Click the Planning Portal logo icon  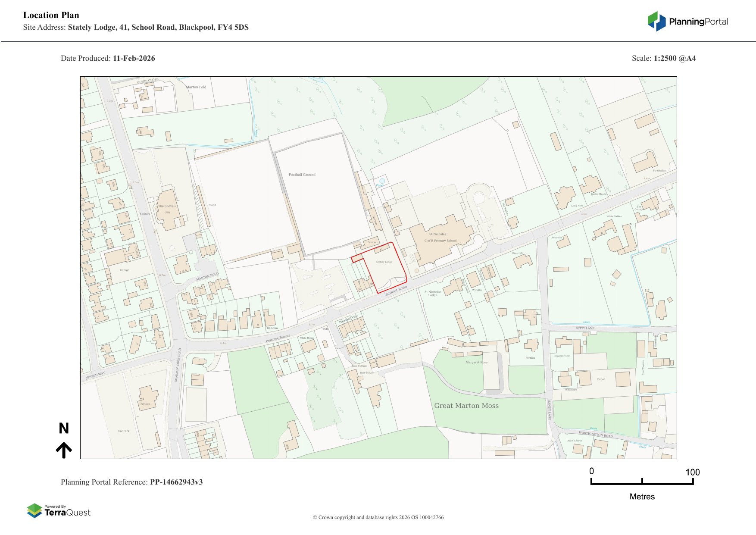point(656,22)
